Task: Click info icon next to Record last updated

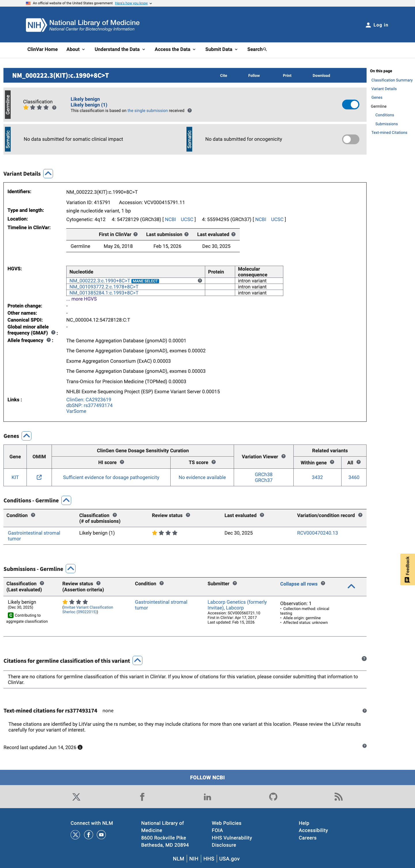Action: coord(80,747)
